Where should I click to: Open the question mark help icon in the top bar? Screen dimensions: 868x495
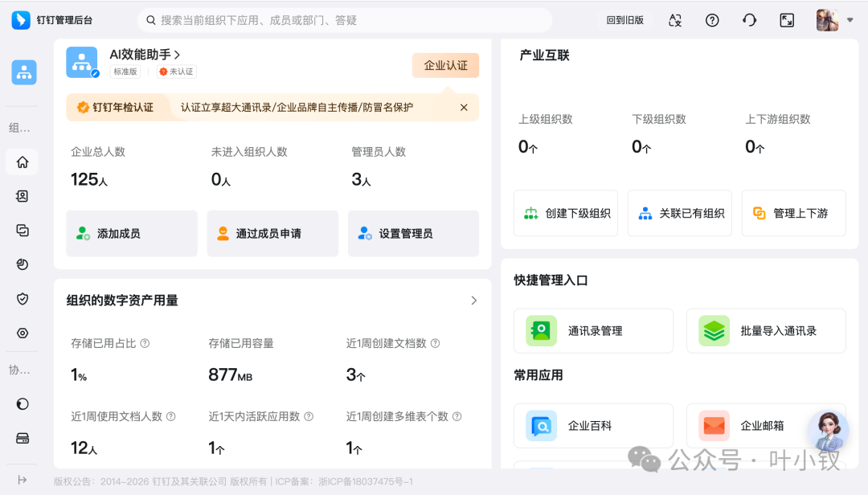[712, 20]
